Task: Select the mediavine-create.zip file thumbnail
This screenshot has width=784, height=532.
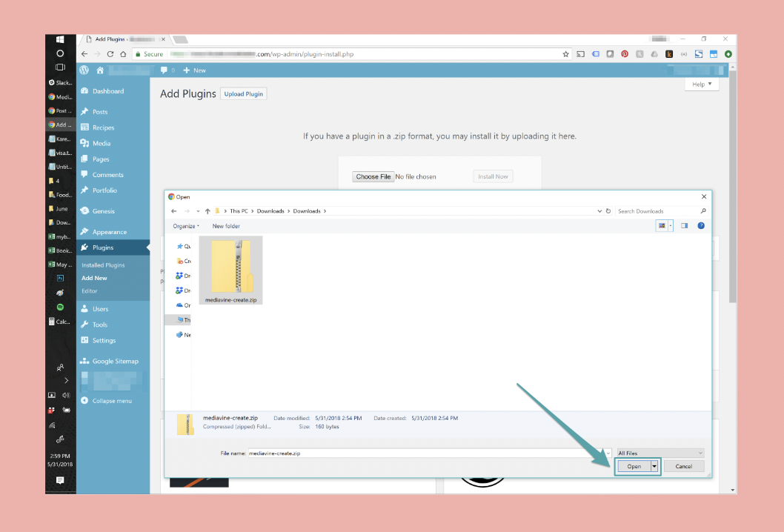Action: (231, 270)
